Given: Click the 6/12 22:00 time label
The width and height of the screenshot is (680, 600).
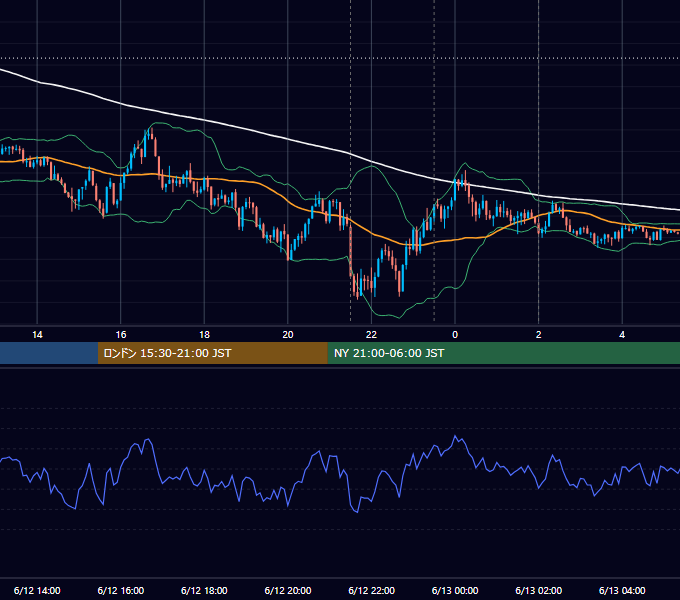Looking at the screenshot, I should [372, 590].
